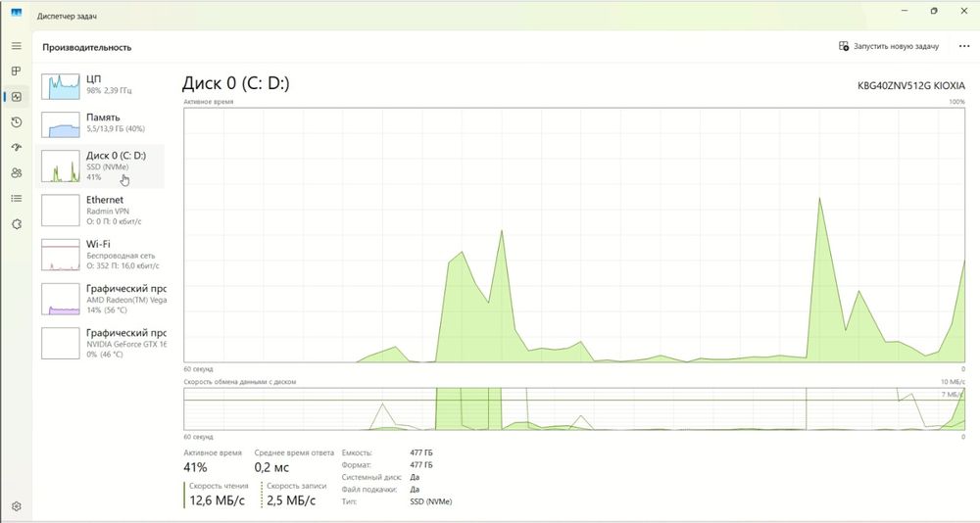Screen dimensions: 980x523
Task: Open the Settings gear icon
Action: point(17,506)
